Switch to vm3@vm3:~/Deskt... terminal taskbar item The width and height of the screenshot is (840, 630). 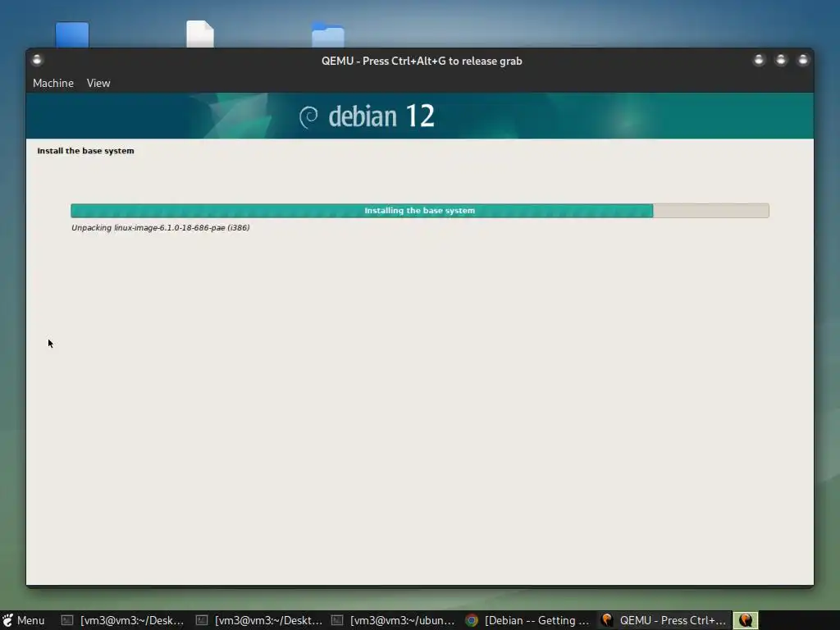(x=258, y=620)
